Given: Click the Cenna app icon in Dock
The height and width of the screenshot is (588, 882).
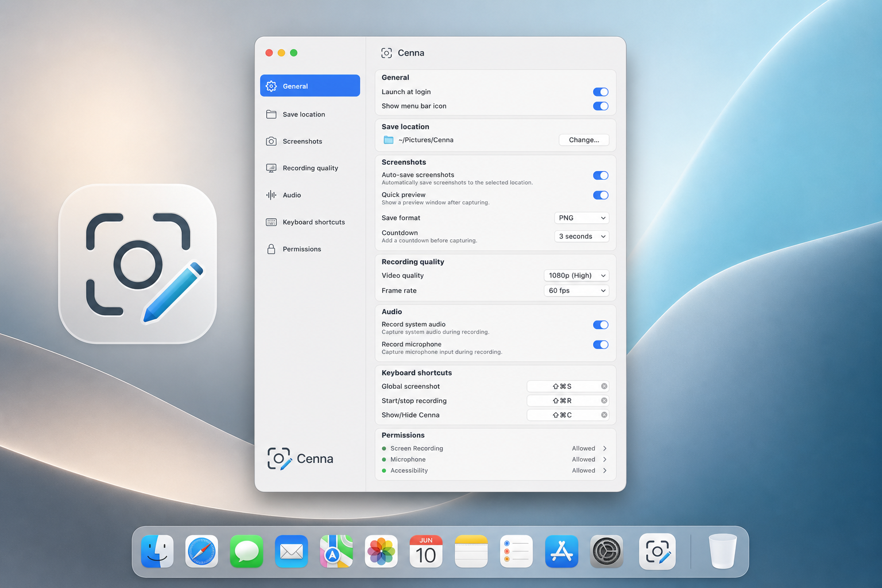Looking at the screenshot, I should (x=657, y=552).
